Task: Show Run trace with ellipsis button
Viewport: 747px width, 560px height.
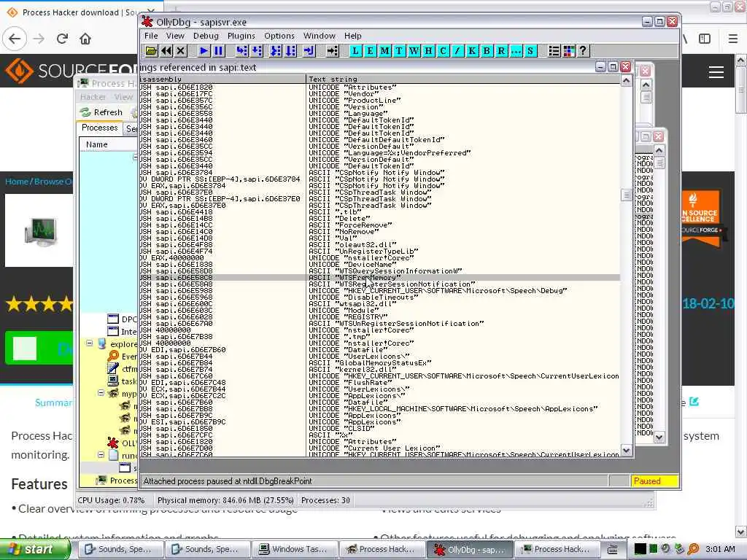Action: click(x=516, y=51)
